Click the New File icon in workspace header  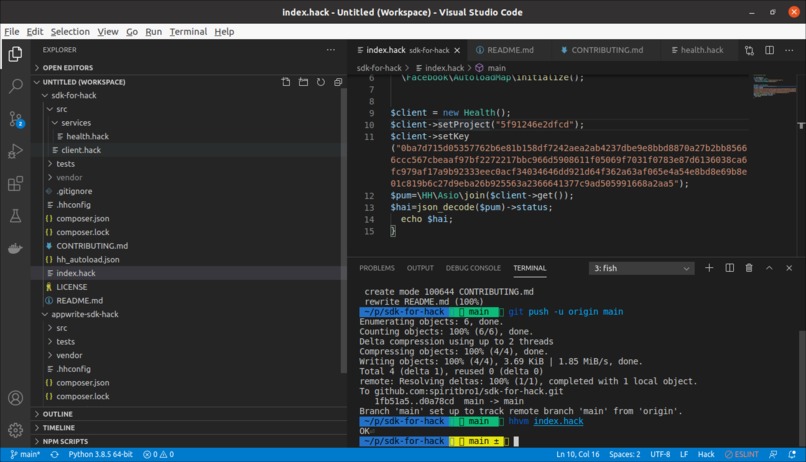pos(286,82)
